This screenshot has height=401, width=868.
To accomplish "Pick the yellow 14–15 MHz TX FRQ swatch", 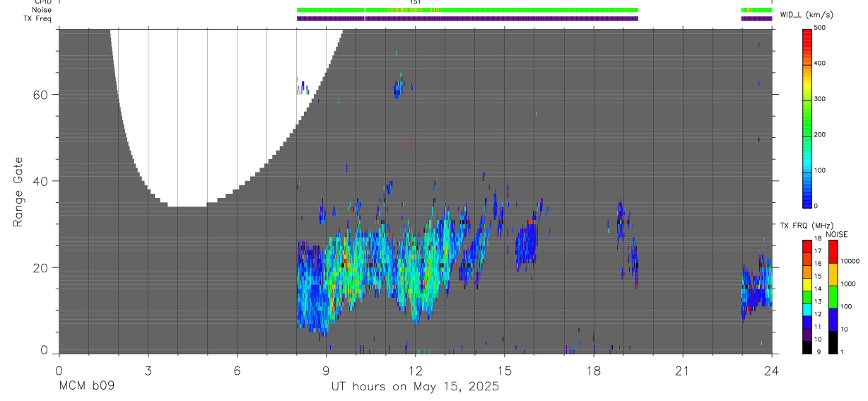I will point(807,284).
